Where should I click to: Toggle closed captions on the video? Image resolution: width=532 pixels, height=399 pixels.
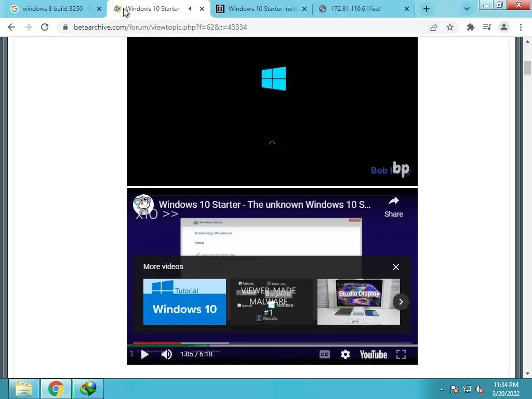324,354
